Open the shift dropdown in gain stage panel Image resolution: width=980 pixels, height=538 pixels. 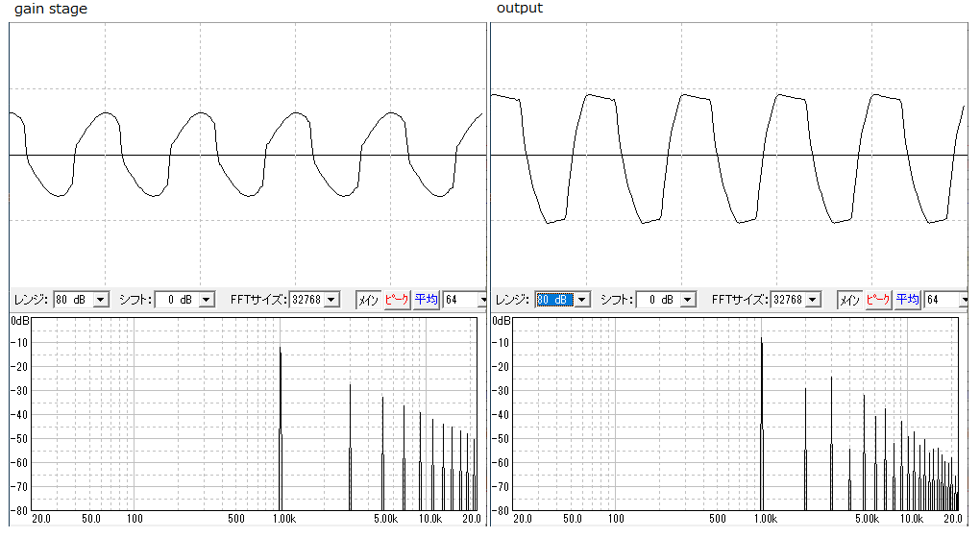[x=185, y=300]
